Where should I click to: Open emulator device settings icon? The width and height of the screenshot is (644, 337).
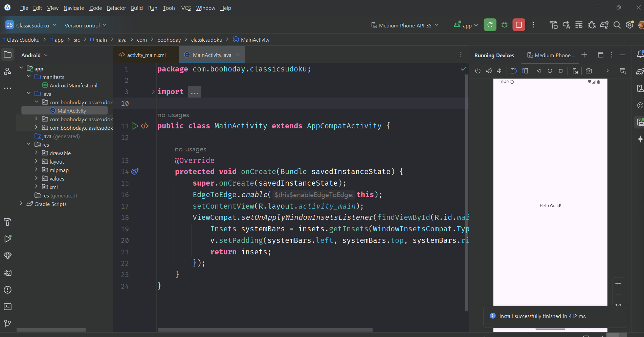[x=575, y=71]
